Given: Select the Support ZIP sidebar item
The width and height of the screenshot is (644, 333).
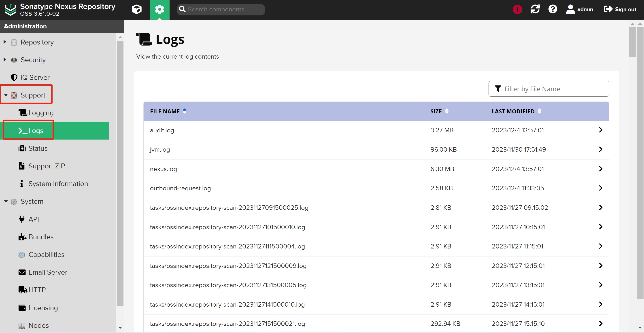Looking at the screenshot, I should (x=47, y=166).
